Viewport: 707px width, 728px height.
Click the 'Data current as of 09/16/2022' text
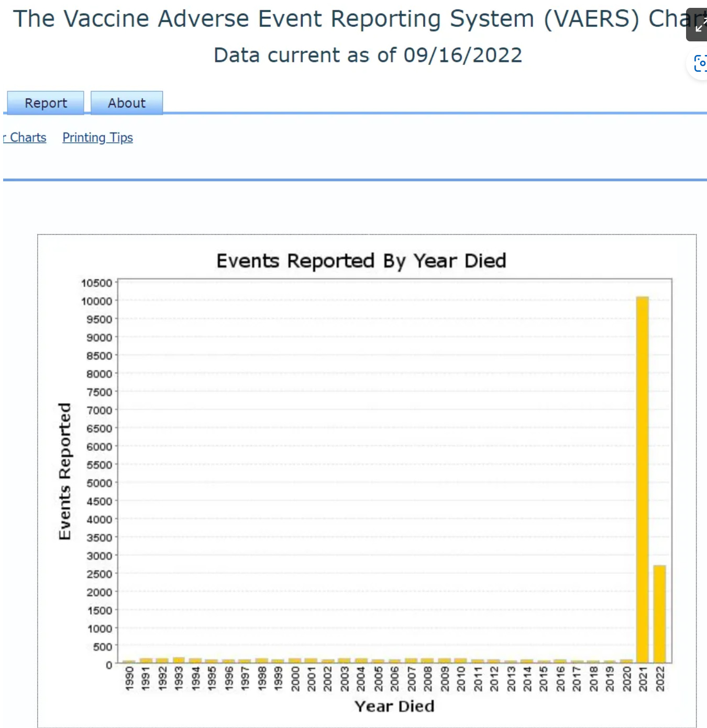[x=368, y=55]
